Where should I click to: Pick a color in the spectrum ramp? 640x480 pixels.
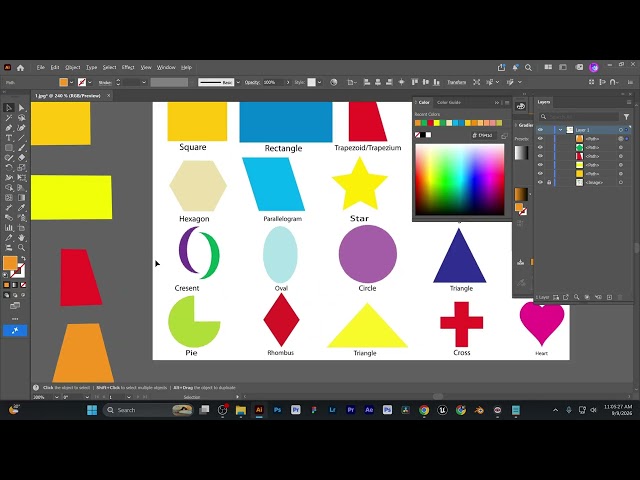(460, 179)
